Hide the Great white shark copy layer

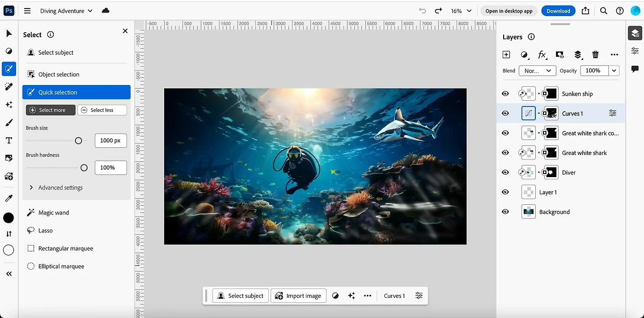click(x=506, y=133)
